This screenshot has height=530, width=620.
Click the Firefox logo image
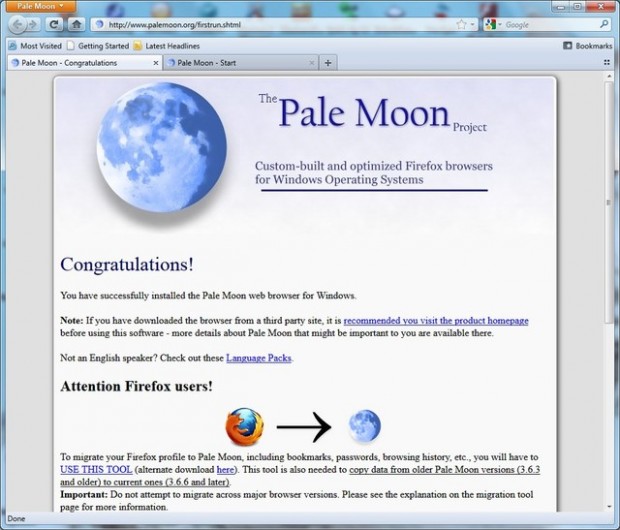[244, 427]
